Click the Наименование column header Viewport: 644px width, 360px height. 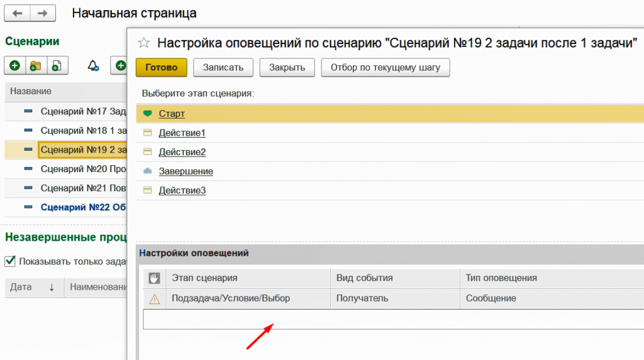coord(96,287)
